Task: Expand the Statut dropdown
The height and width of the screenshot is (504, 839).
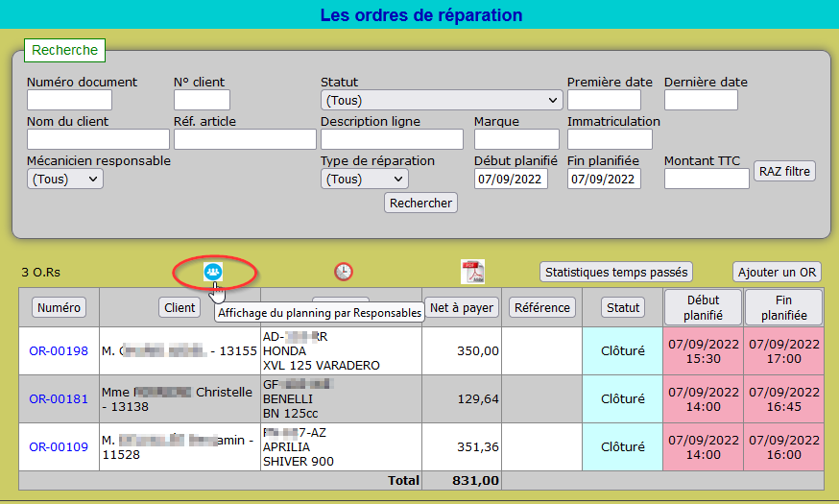Action: tap(442, 100)
